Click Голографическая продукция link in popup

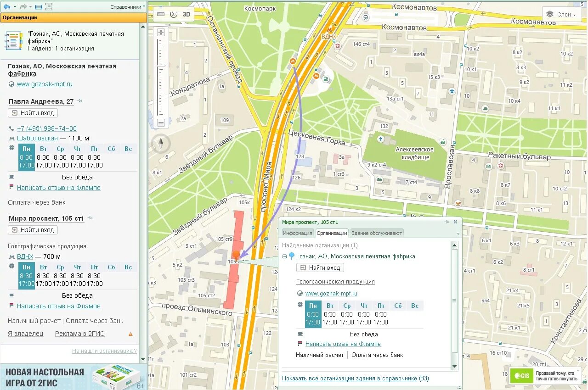pos(335,282)
